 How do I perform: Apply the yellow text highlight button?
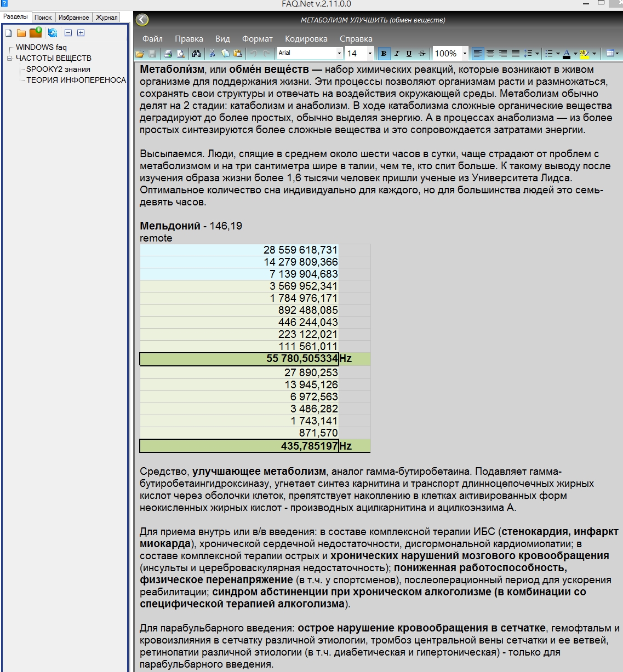pyautogui.click(x=585, y=54)
